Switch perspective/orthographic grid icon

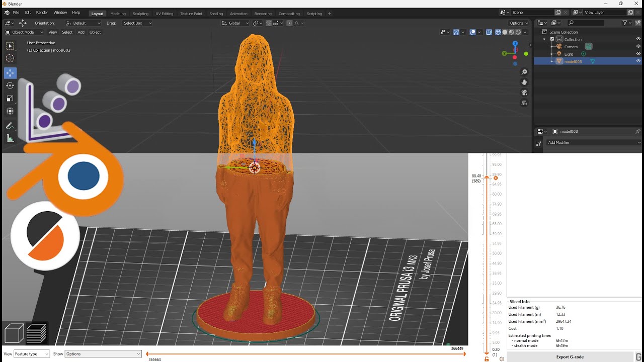click(524, 103)
